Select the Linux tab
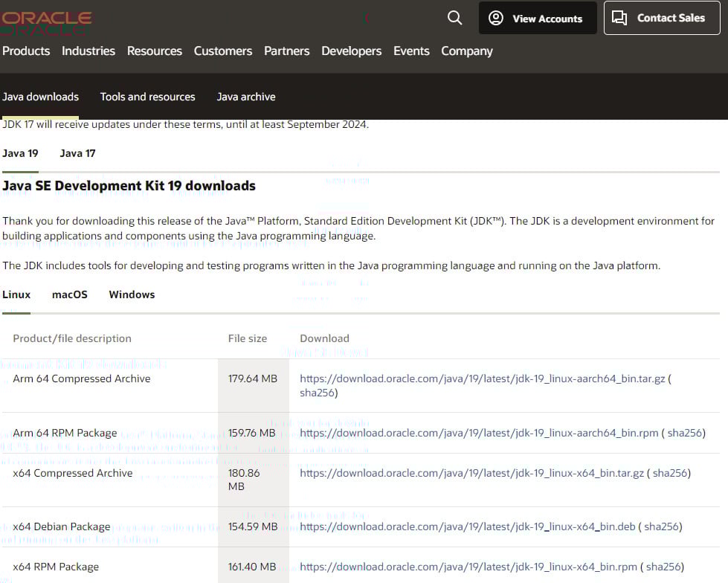The image size is (728, 583). tap(16, 294)
